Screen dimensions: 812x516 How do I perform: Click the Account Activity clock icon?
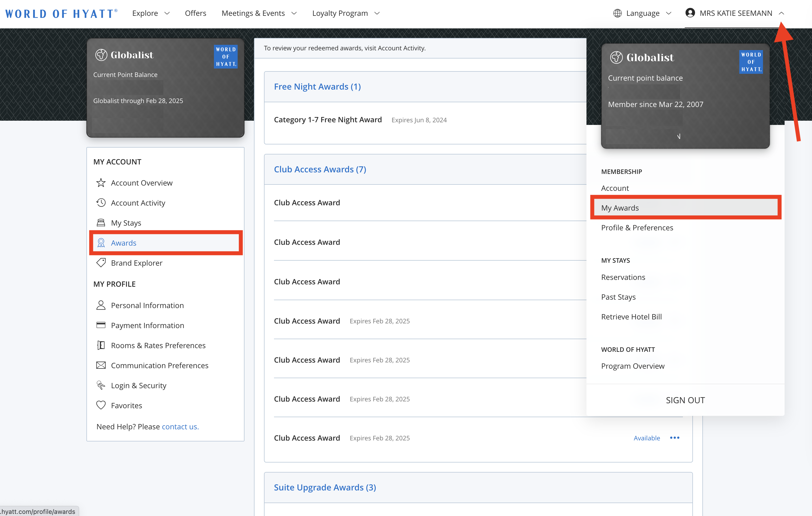pyautogui.click(x=101, y=203)
